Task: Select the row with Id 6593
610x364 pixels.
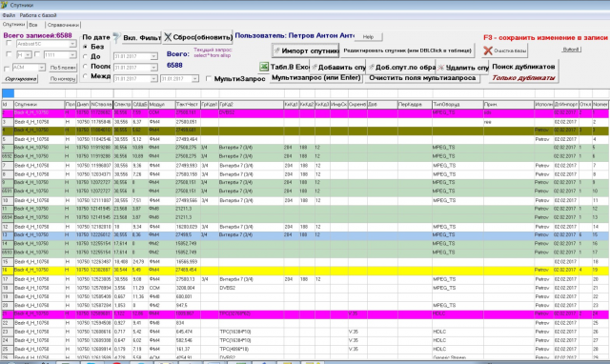Action: click(x=305, y=252)
